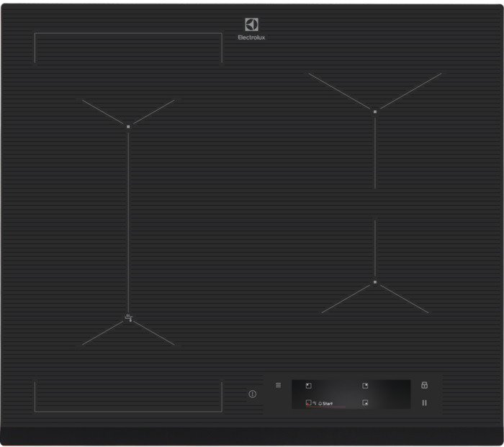Select the rear right cooking zone icon
The height and width of the screenshot is (447, 504).
tap(365, 386)
